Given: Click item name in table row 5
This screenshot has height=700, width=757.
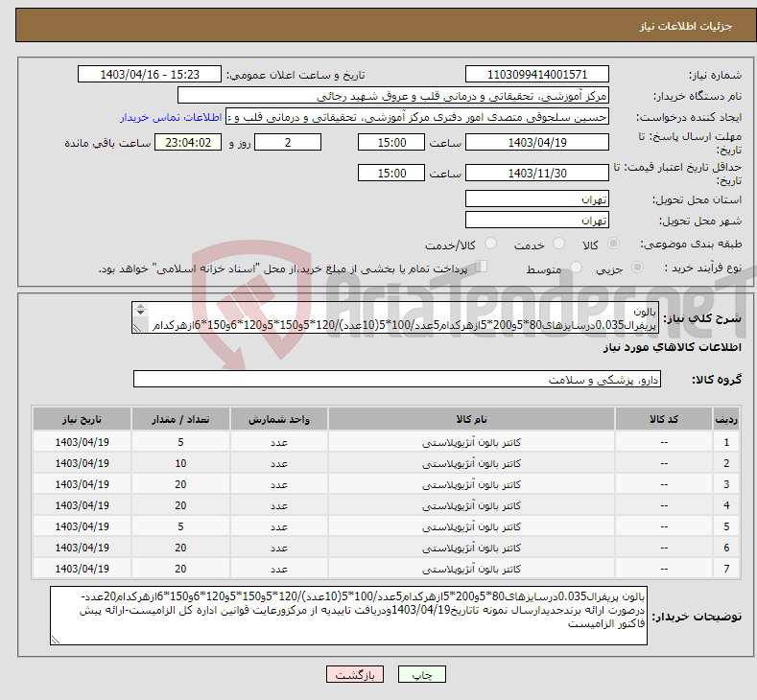Looking at the screenshot, I should 471,526.
